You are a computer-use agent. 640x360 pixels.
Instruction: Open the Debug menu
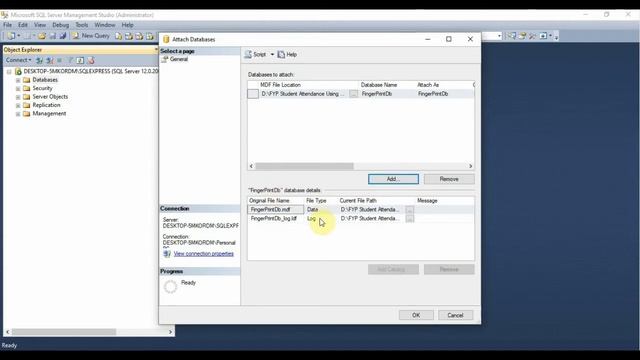click(x=60, y=25)
